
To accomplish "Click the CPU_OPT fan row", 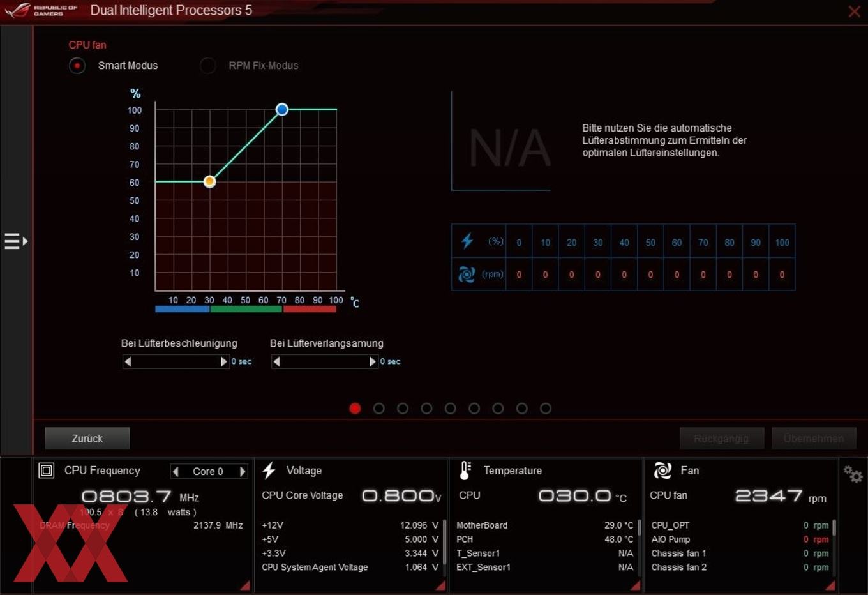I will [740, 525].
